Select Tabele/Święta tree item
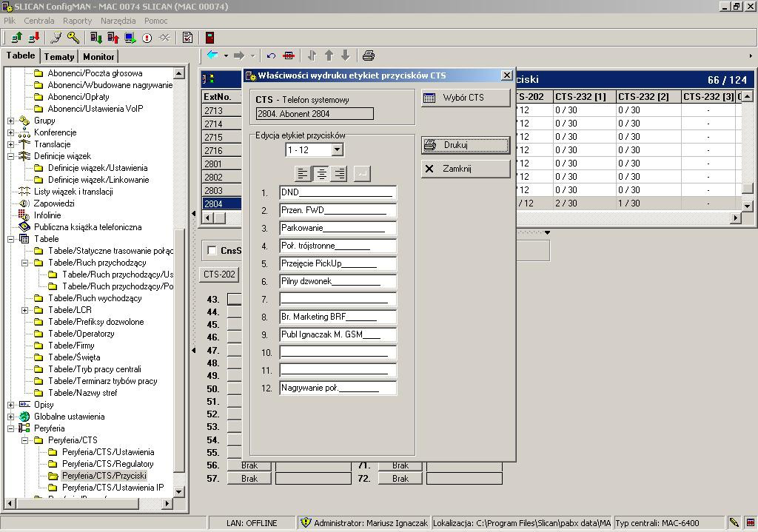The image size is (758, 532). (74, 357)
